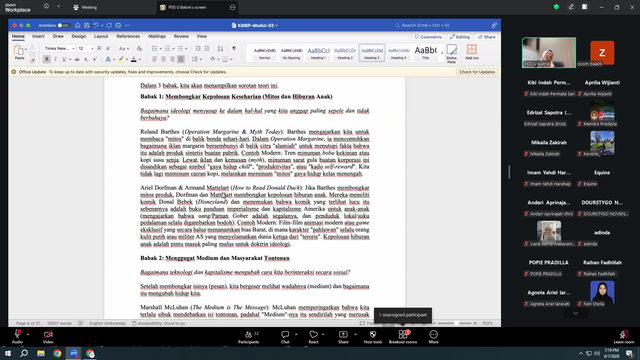Apply the yellow text highlight color
This screenshot has height=360, width=640.
[x=121, y=60]
